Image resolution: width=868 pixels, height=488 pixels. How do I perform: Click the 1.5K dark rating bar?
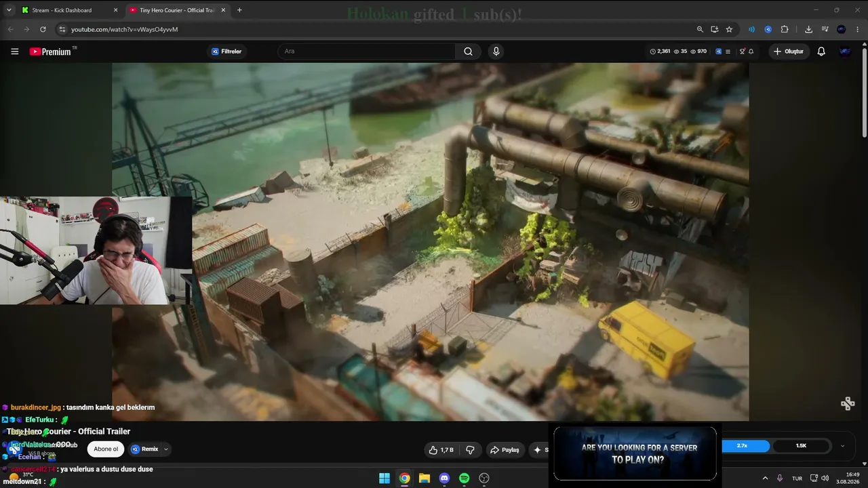[801, 446]
